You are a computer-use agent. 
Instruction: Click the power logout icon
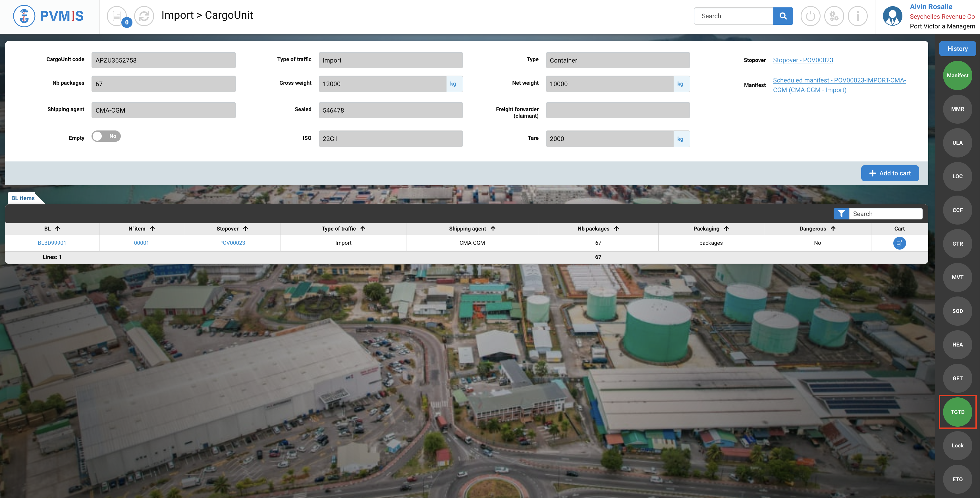pos(810,16)
